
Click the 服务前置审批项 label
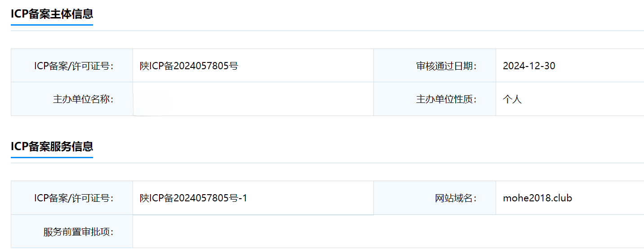click(x=79, y=232)
